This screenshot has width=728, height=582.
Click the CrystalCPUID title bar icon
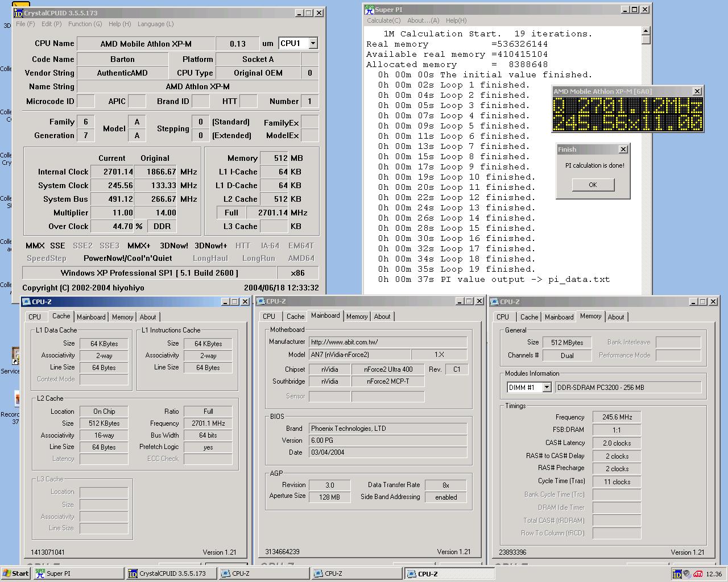tap(18, 13)
